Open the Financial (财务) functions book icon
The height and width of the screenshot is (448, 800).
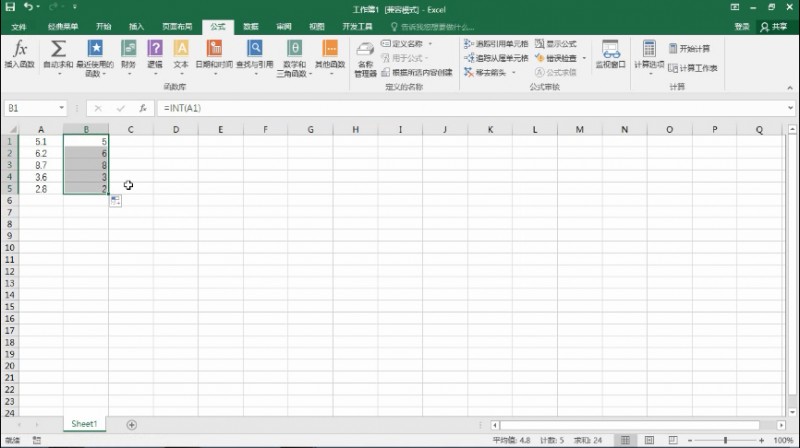[129, 48]
